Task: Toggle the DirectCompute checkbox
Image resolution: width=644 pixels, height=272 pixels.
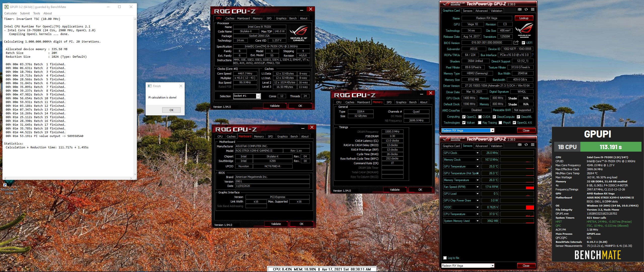Action: (494, 117)
